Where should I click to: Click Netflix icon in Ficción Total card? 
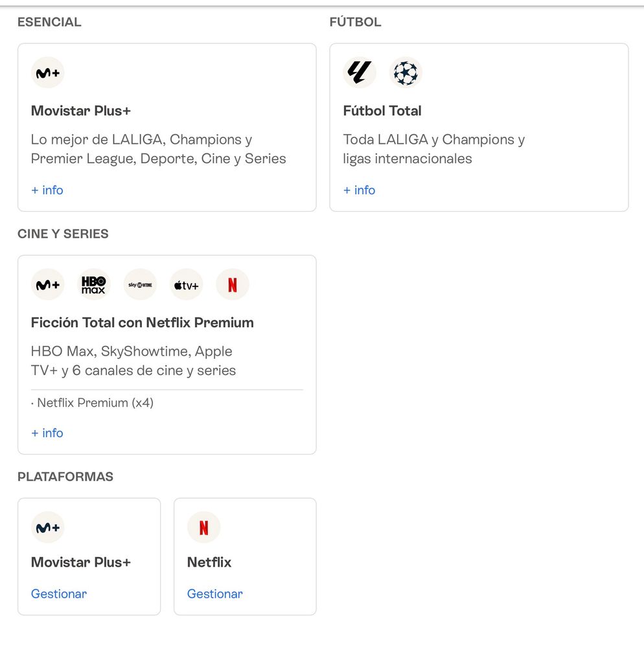(x=233, y=285)
